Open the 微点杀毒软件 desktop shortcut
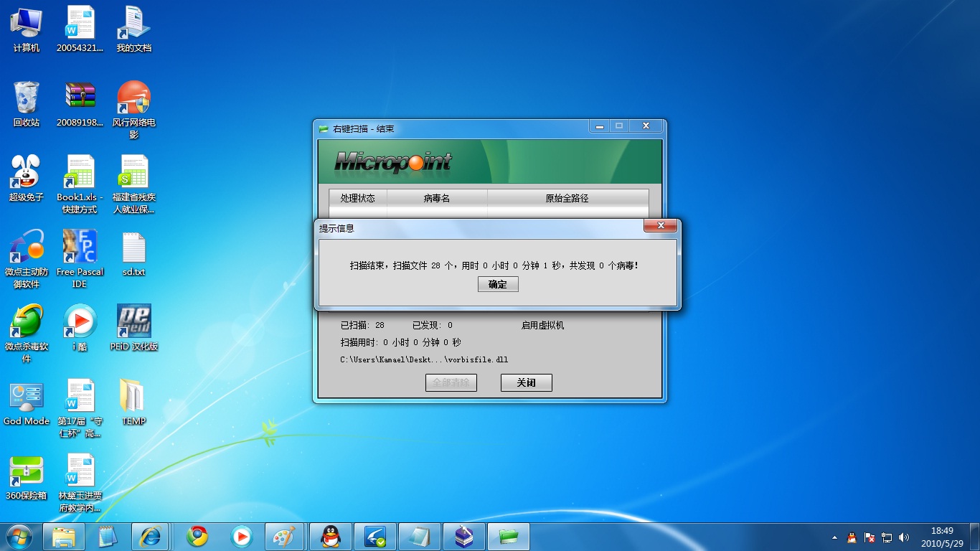 (27, 322)
